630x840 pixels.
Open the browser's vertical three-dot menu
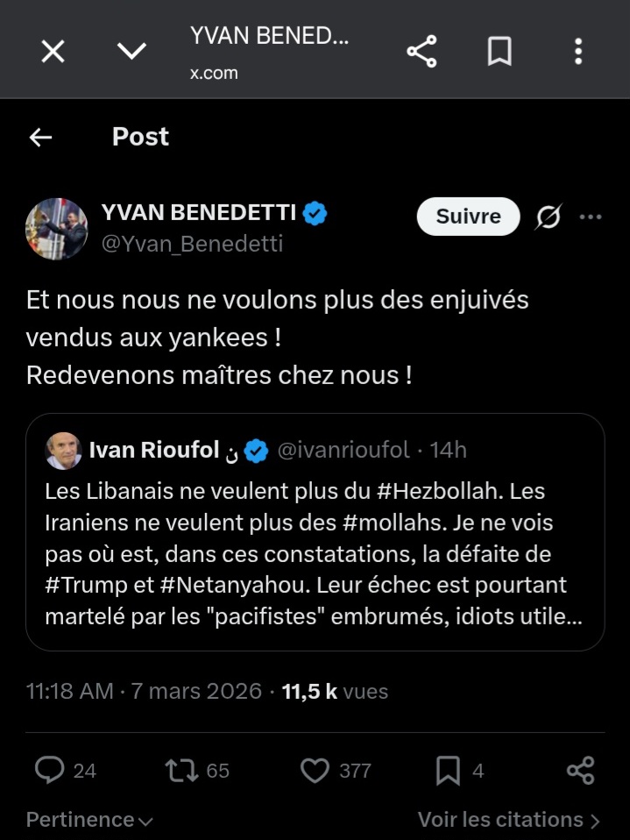tap(578, 53)
